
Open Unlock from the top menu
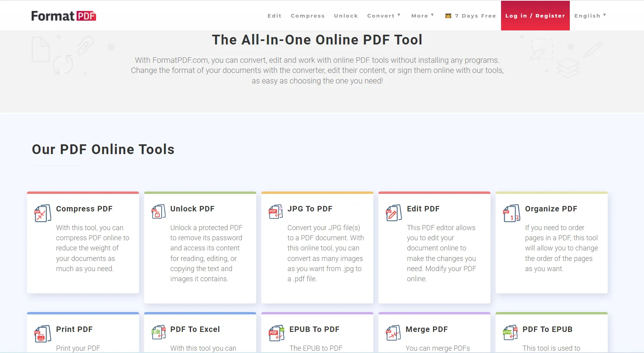tap(346, 16)
